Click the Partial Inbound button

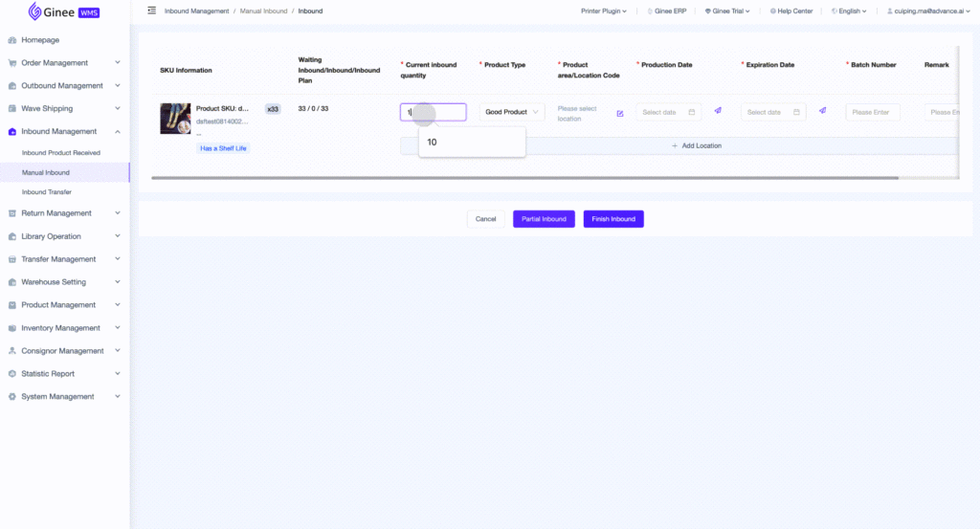pos(544,219)
